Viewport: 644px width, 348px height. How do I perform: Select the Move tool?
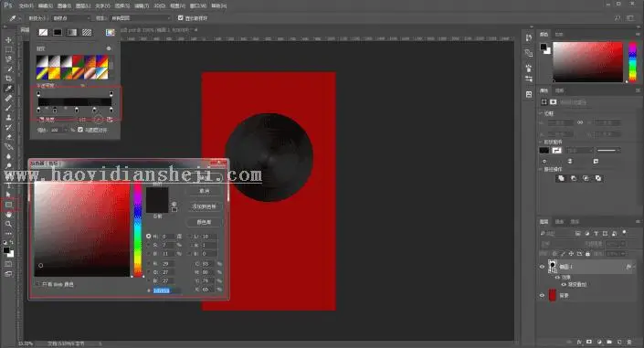[8, 40]
